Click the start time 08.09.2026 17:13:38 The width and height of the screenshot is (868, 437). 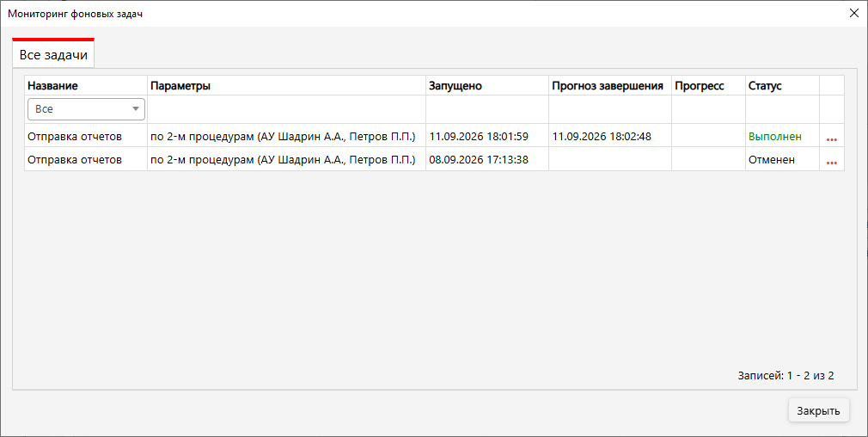click(x=479, y=159)
